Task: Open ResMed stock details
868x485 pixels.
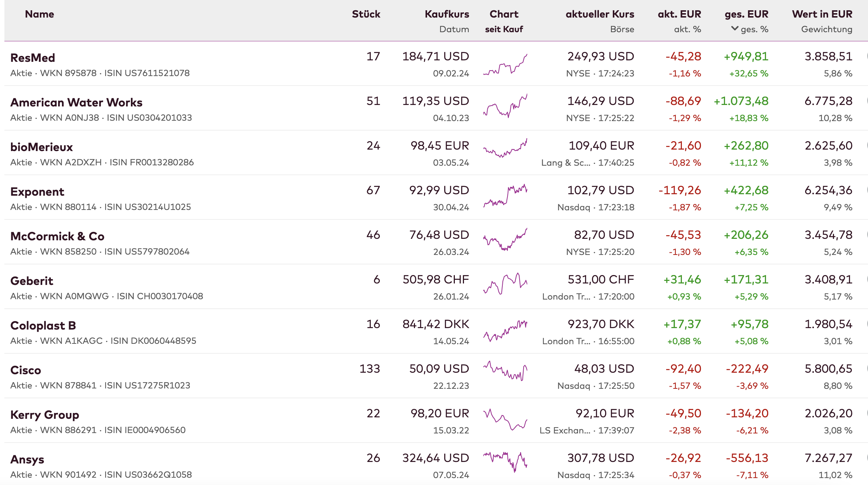Action: click(x=33, y=57)
